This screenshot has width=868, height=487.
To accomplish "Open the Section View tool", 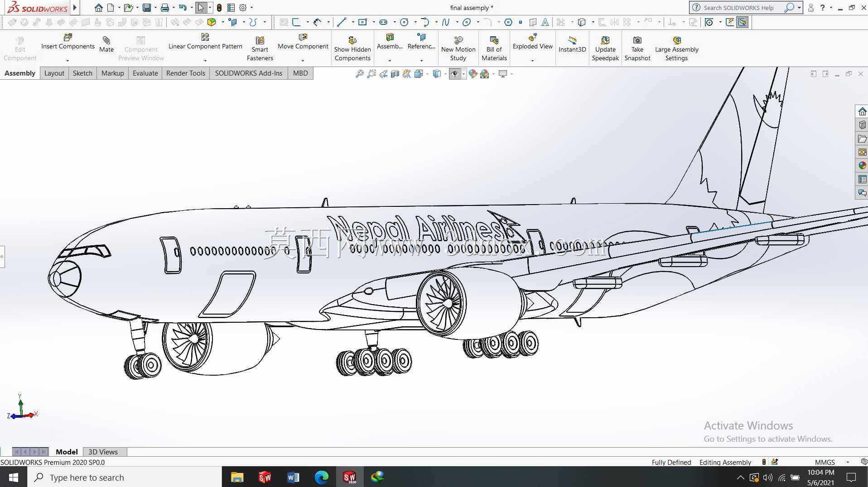I will [x=395, y=74].
